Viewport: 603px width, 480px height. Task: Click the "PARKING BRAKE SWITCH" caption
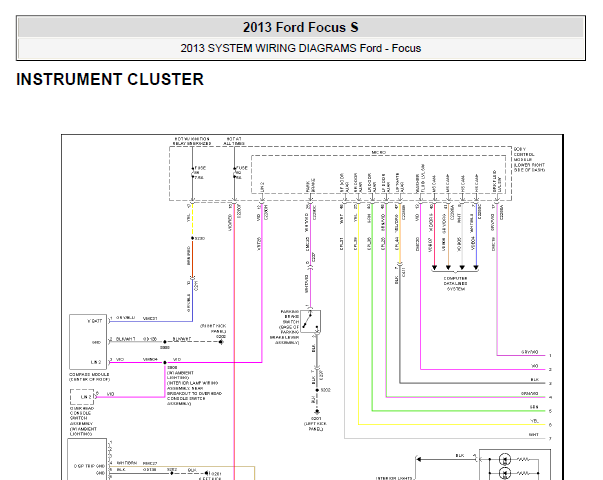287,327
